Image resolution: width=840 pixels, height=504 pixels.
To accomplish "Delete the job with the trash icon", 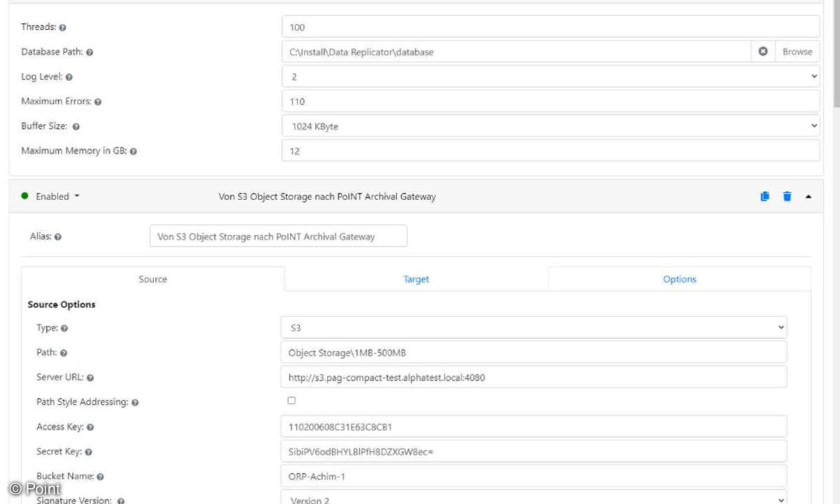I will tap(787, 197).
